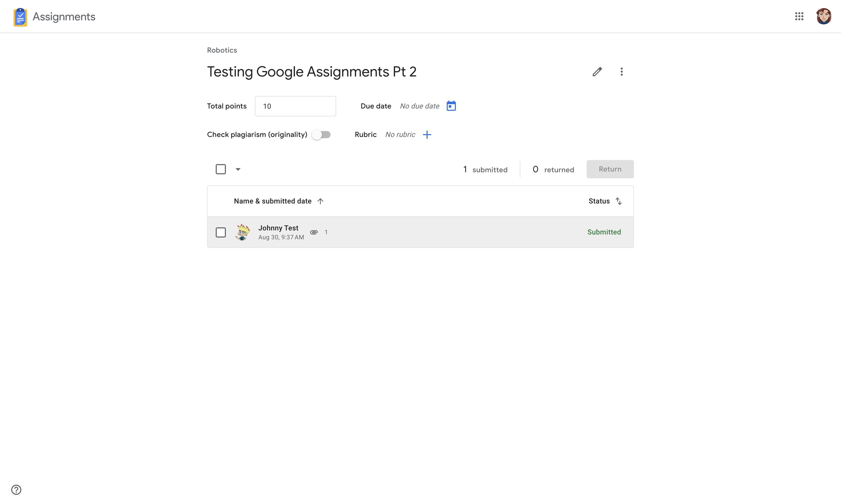Image resolution: width=841 pixels, height=504 pixels.
Task: Click the 'Aug 30, 9:37 AM' timestamp
Action: [281, 238]
